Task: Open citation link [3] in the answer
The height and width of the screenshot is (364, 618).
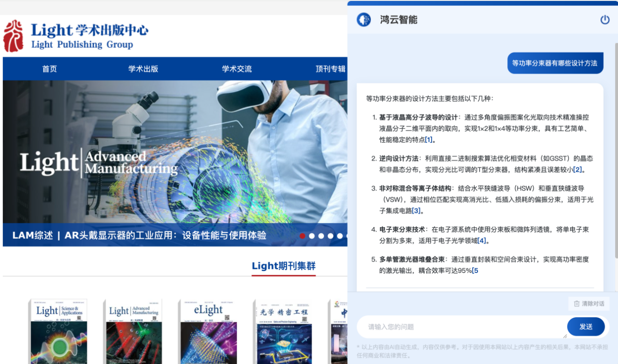Action: [416, 211]
